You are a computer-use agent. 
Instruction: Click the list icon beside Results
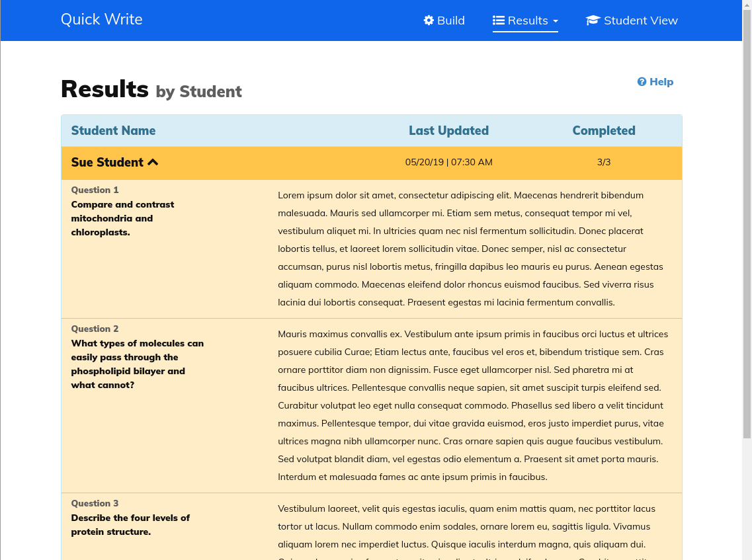499,20
